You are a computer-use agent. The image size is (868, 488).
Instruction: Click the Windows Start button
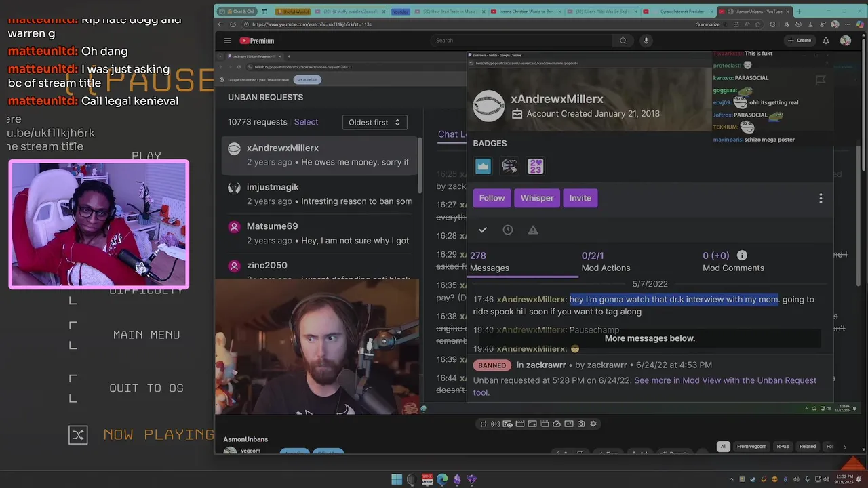[x=397, y=479]
